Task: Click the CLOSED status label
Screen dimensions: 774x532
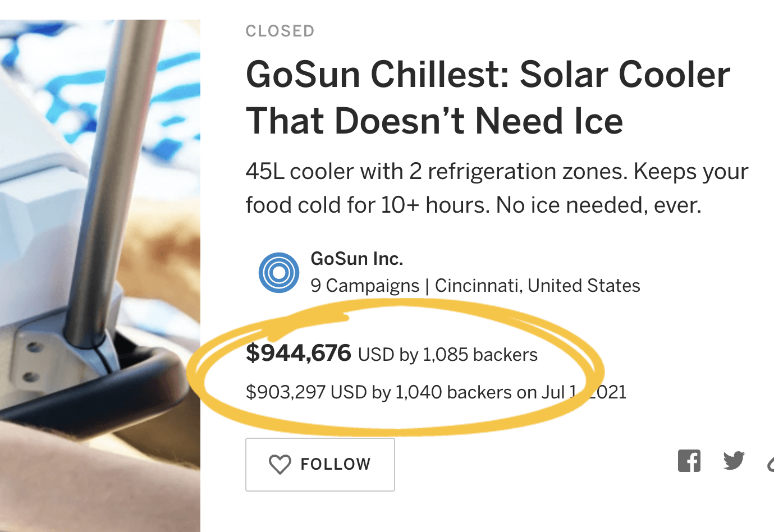Action: [280, 31]
